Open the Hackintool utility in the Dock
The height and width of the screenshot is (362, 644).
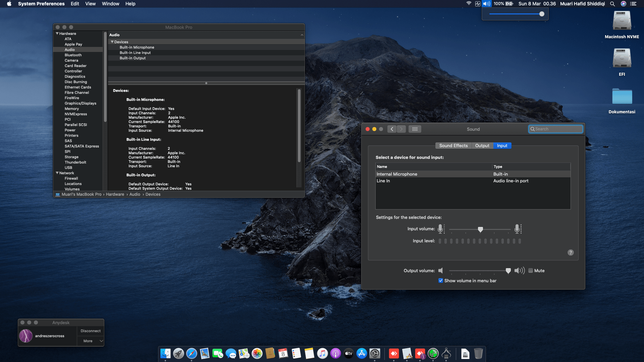(x=446, y=354)
